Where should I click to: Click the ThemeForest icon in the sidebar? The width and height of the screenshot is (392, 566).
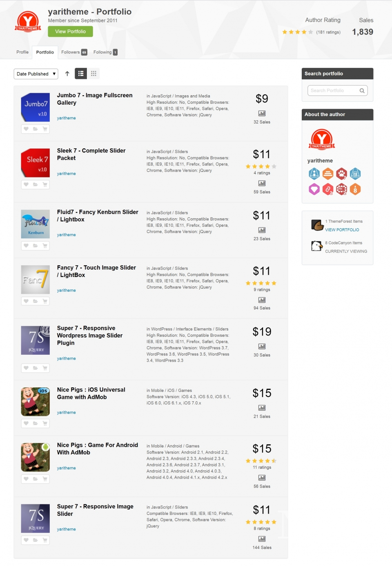point(317,225)
